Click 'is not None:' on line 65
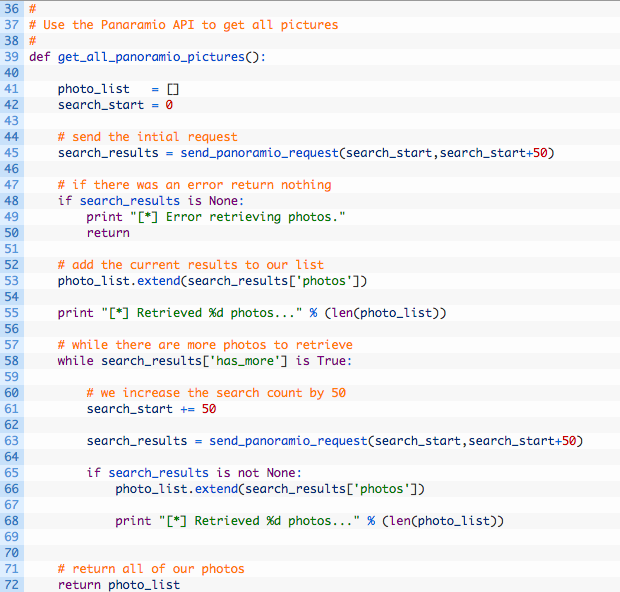 coord(259,473)
